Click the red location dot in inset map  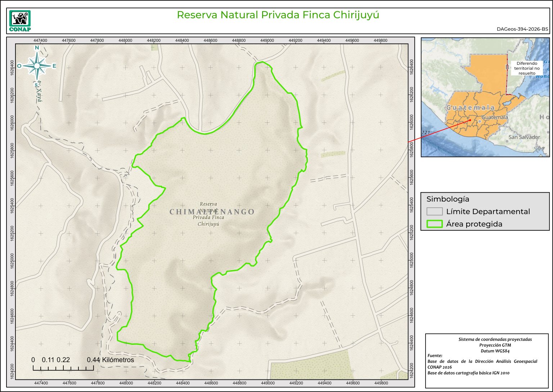click(x=470, y=120)
